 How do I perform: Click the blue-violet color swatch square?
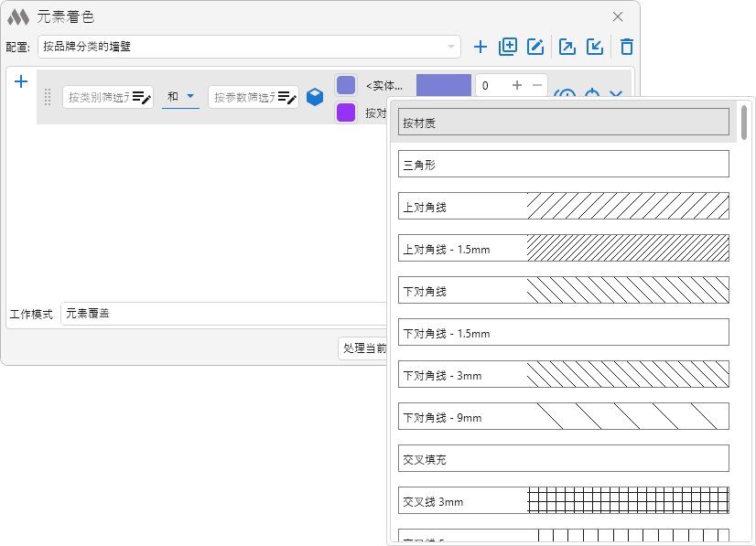coord(346,85)
